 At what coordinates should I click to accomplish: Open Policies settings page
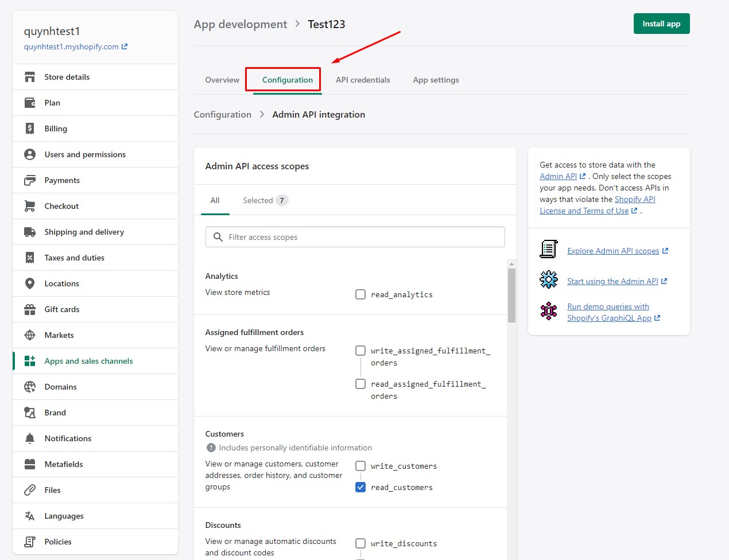pos(95,542)
